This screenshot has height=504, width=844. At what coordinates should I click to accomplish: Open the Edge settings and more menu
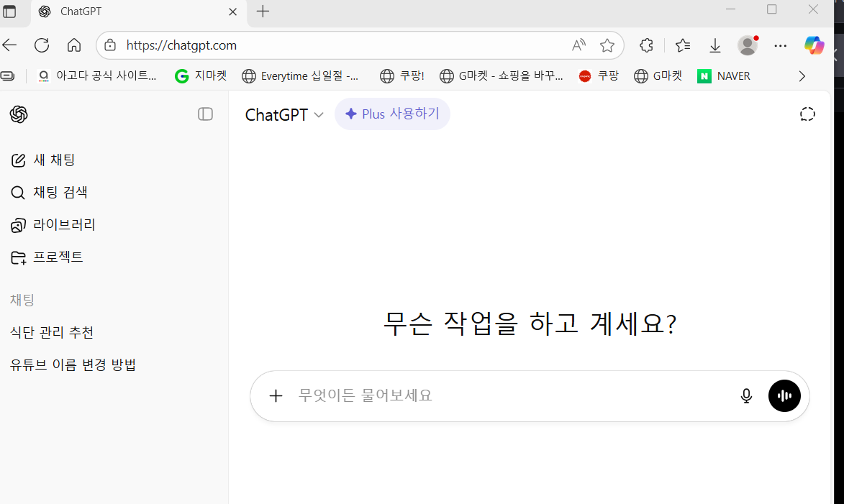780,46
